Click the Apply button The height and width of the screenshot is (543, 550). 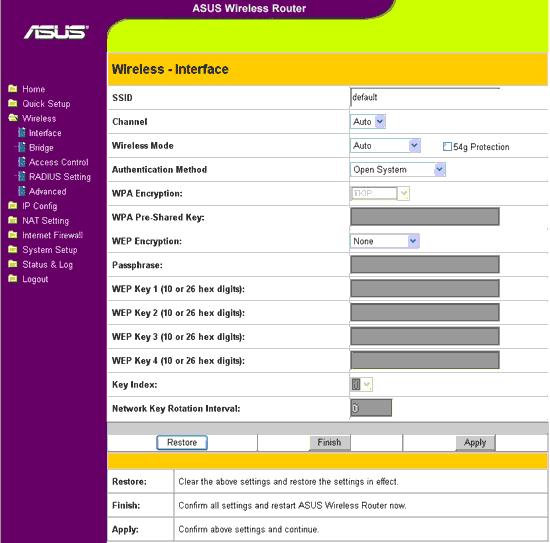pos(475,442)
